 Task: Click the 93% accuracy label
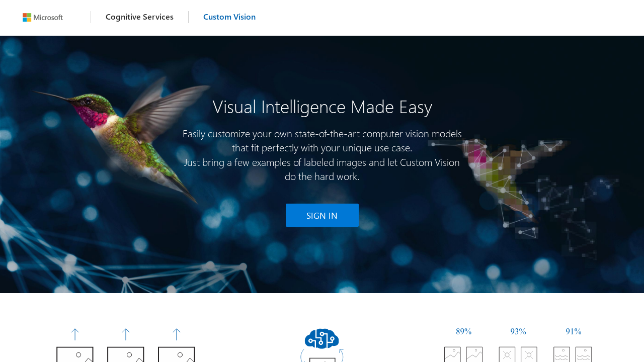[x=518, y=331]
